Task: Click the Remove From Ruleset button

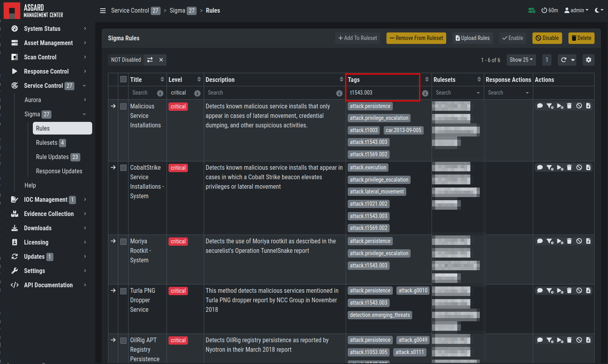Action: tap(416, 38)
